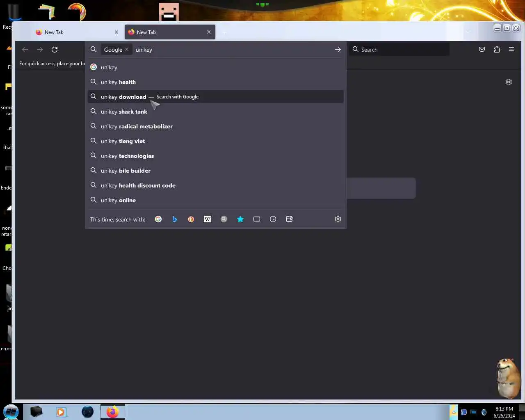Viewport: 525px width, 420px height.
Task: Expand the list all tabs chevron
Action: [x=468, y=32]
